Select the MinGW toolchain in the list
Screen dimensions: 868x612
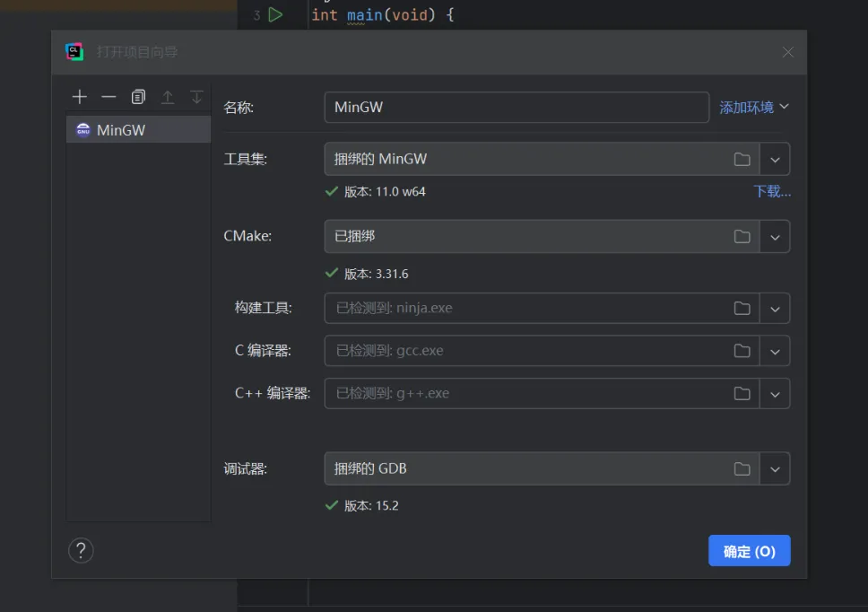click(x=138, y=129)
